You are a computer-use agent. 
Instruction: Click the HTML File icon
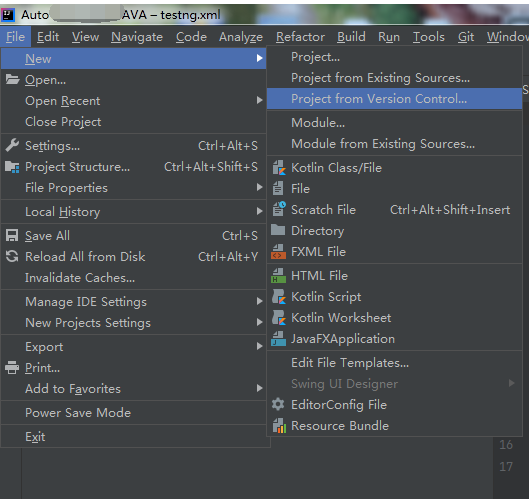(x=279, y=276)
